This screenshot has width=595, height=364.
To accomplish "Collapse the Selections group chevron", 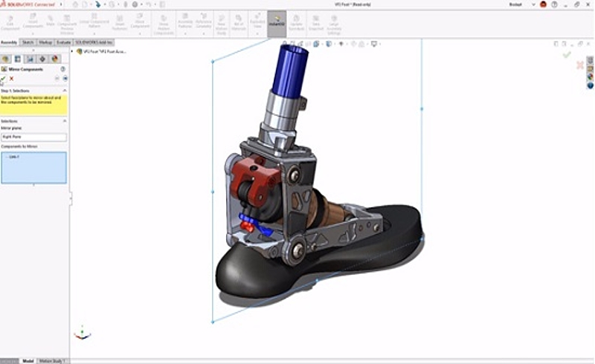I will click(65, 121).
